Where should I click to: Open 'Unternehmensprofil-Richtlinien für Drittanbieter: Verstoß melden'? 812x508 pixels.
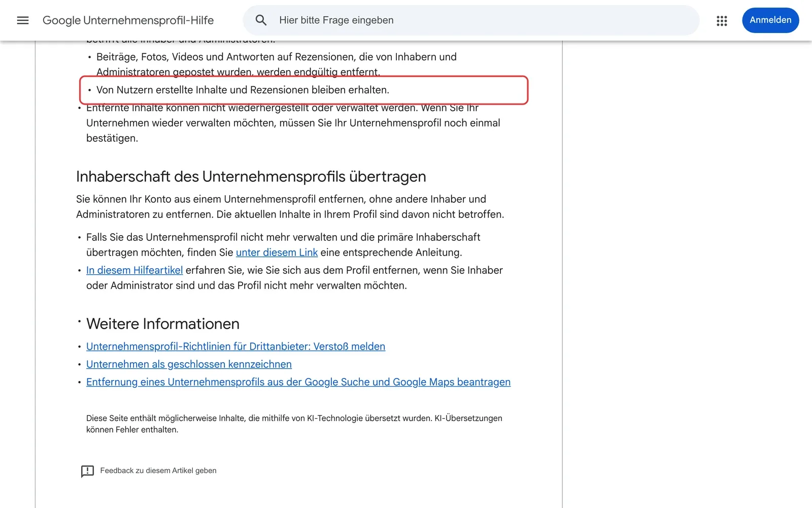click(235, 346)
